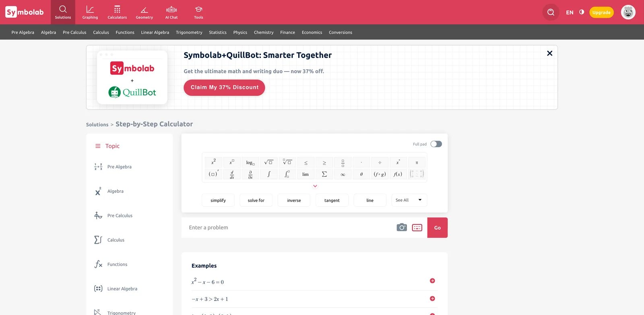Viewport: 644px width, 315px height.
Task: Open Calculus in subject bar
Action: tap(101, 32)
